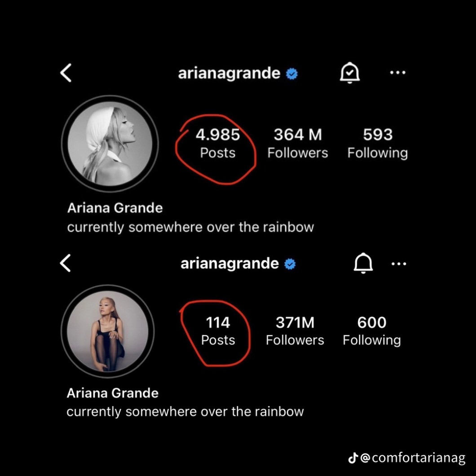Tap the back arrow above the 114 posts profile
This screenshot has height=476, width=476.
(66, 263)
